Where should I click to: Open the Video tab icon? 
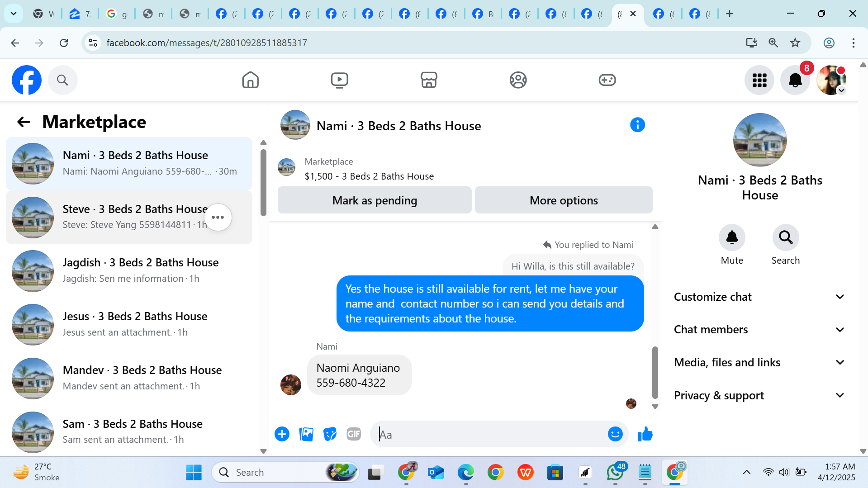click(x=339, y=80)
